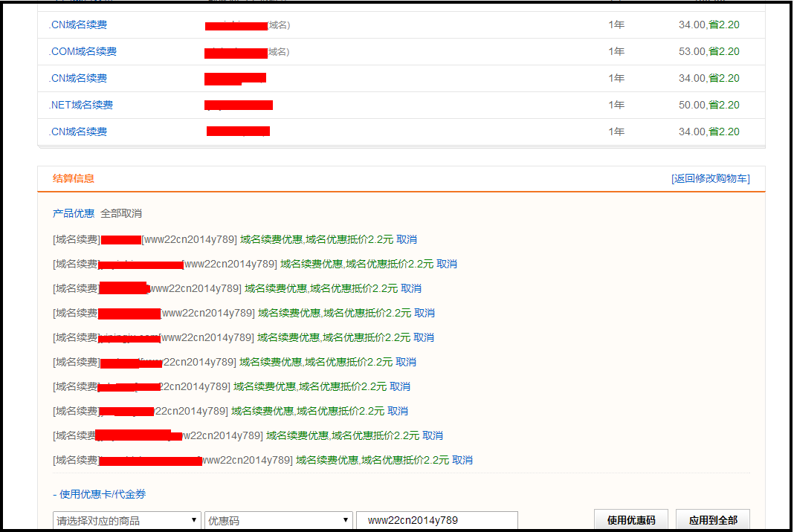Click 取消 on the fourth discount row
Image resolution: width=794 pixels, height=532 pixels.
[425, 313]
